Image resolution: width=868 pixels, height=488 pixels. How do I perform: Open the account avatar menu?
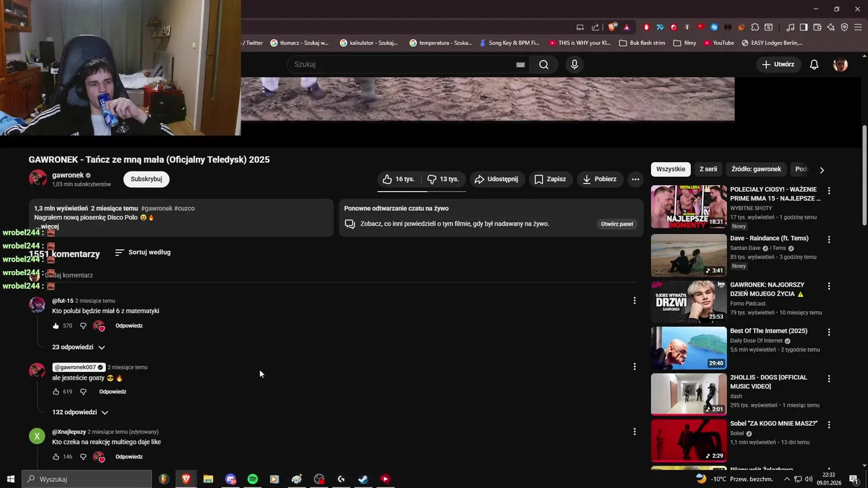(x=840, y=64)
